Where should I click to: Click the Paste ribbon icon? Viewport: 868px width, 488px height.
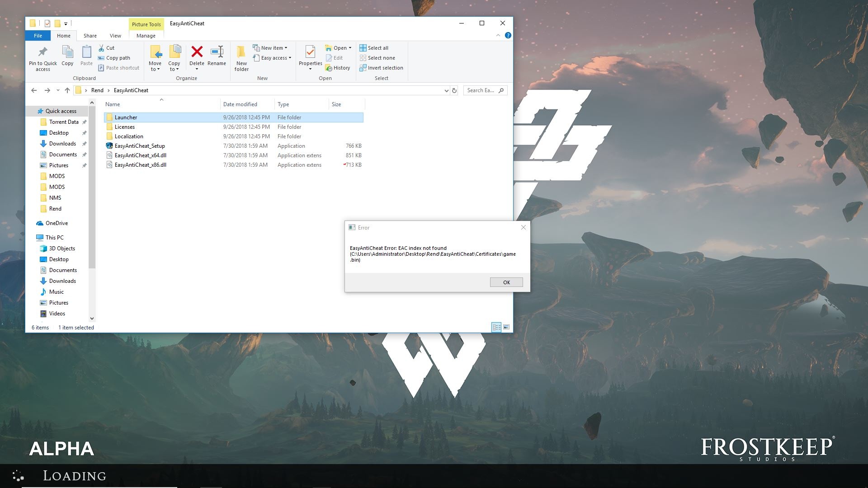point(86,52)
